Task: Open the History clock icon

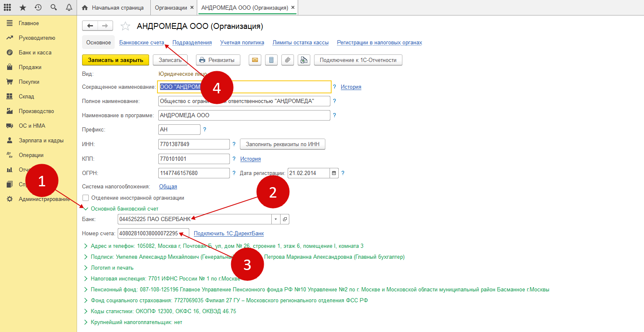Action: pyautogui.click(x=38, y=8)
